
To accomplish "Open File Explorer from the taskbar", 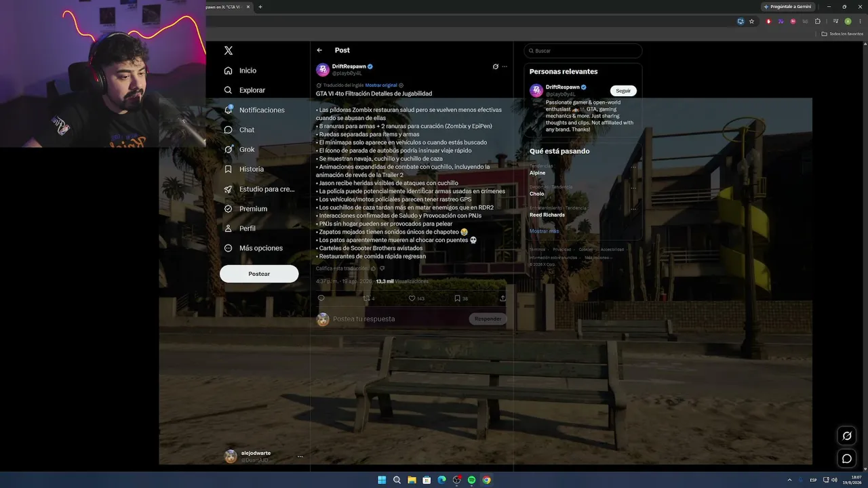I will [x=412, y=480].
